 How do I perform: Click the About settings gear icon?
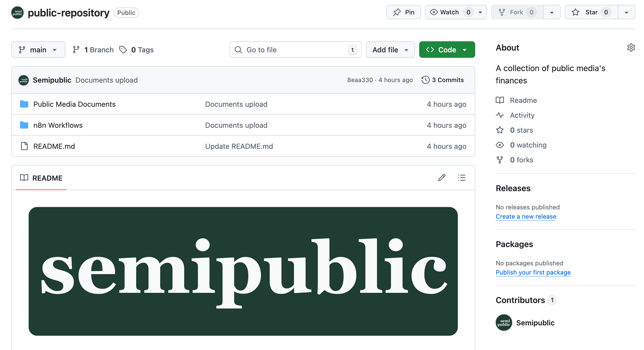(631, 48)
